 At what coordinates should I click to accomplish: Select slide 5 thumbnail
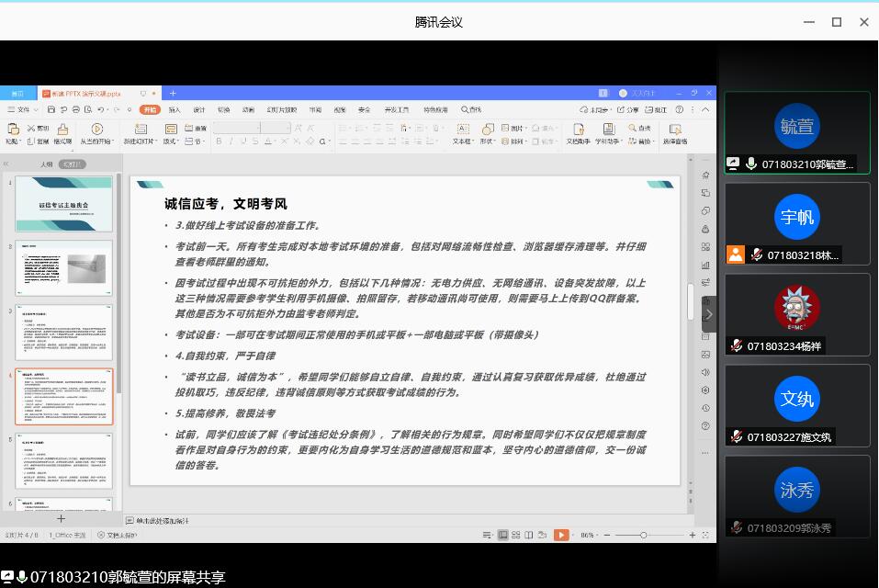[x=64, y=461]
